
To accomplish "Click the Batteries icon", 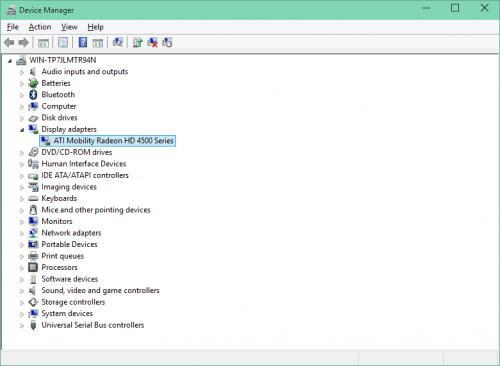I will (x=33, y=83).
